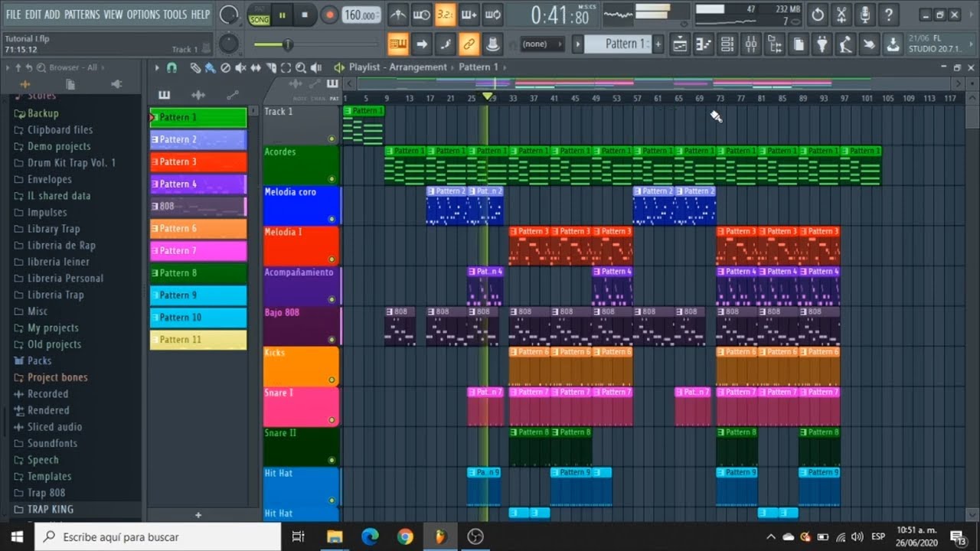The image size is (980, 551).
Task: Click the microphone one-click recording icon
Action: (864, 15)
